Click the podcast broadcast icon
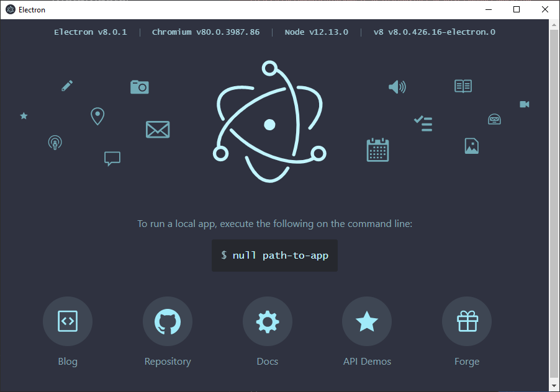The width and height of the screenshot is (560, 392). point(55,143)
